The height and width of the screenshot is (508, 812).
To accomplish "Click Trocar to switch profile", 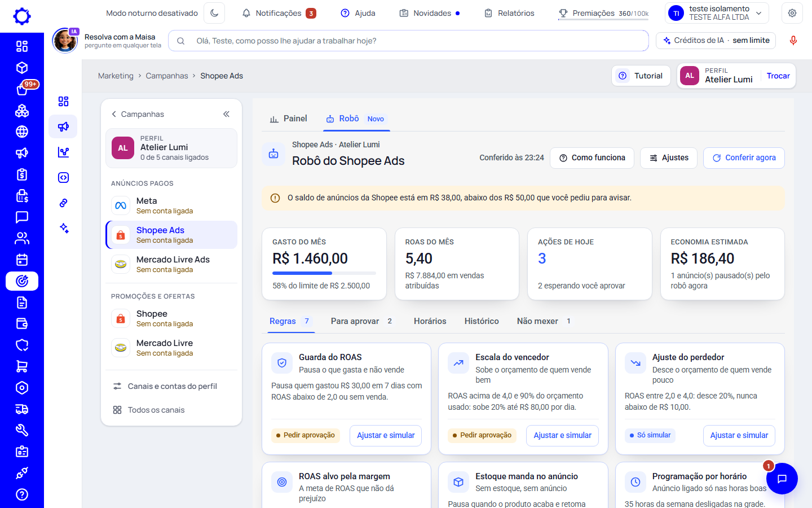I will (778, 76).
